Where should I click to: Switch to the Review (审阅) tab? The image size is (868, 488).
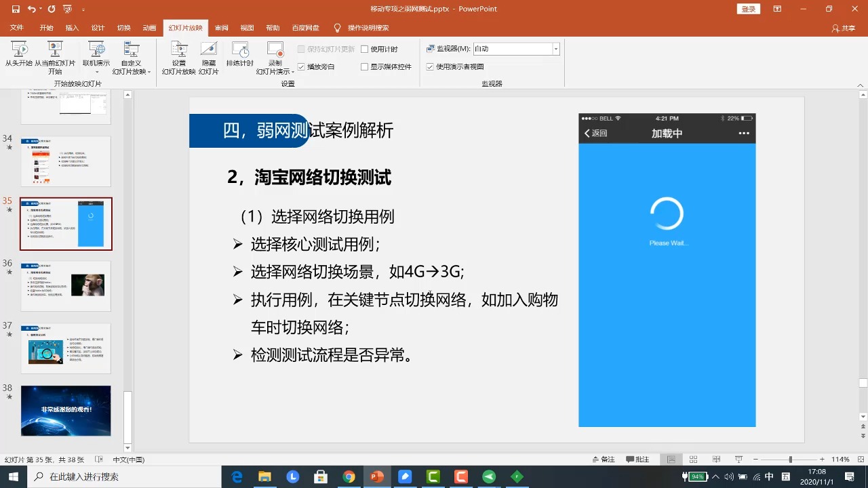click(221, 28)
